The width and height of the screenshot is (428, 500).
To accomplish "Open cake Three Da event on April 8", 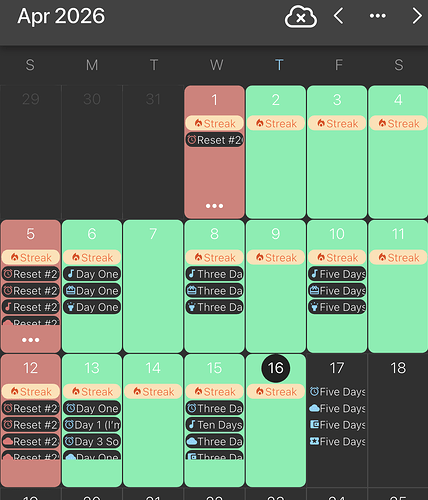I will [214, 291].
